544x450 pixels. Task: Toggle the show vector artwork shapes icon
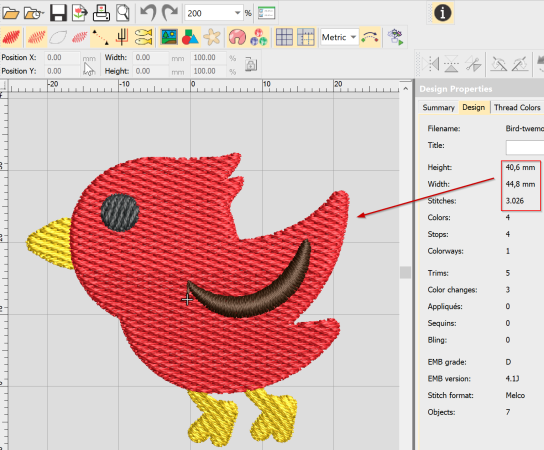click(x=190, y=37)
